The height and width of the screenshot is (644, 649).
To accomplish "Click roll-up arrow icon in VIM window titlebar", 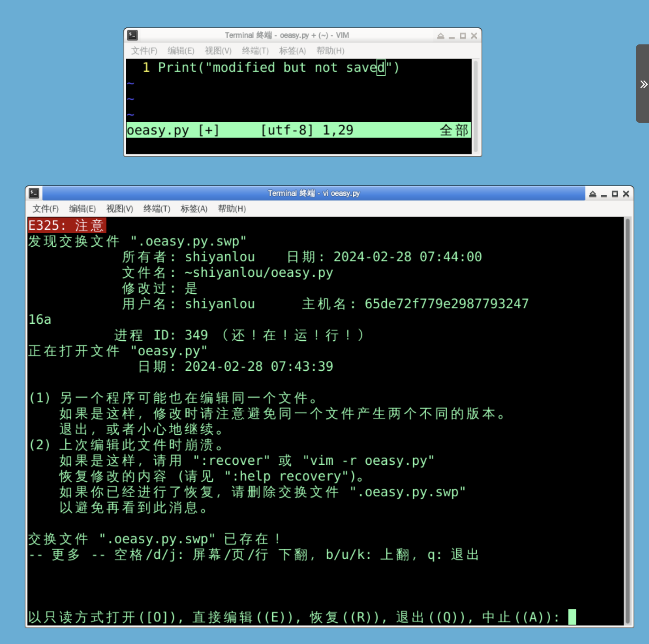I will [441, 36].
